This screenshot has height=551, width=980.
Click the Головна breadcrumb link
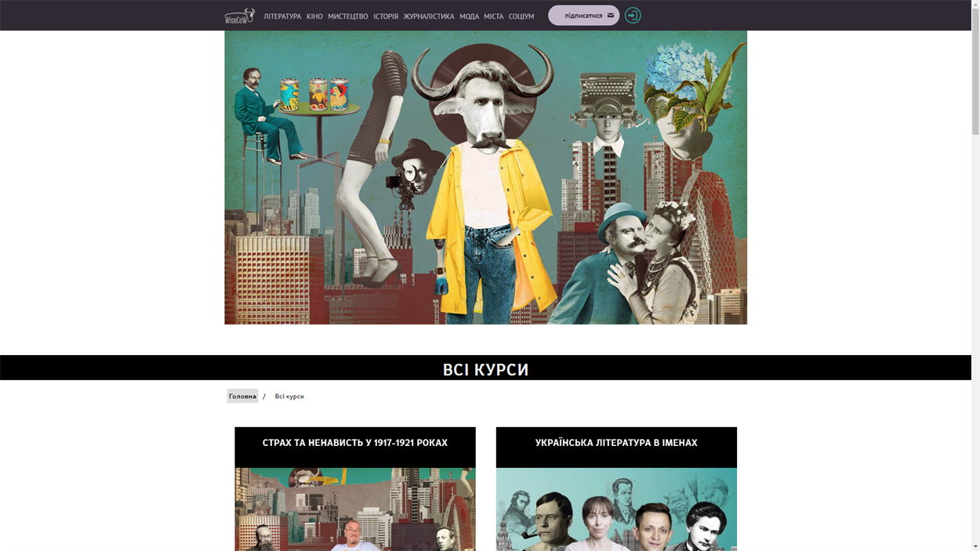[242, 397]
